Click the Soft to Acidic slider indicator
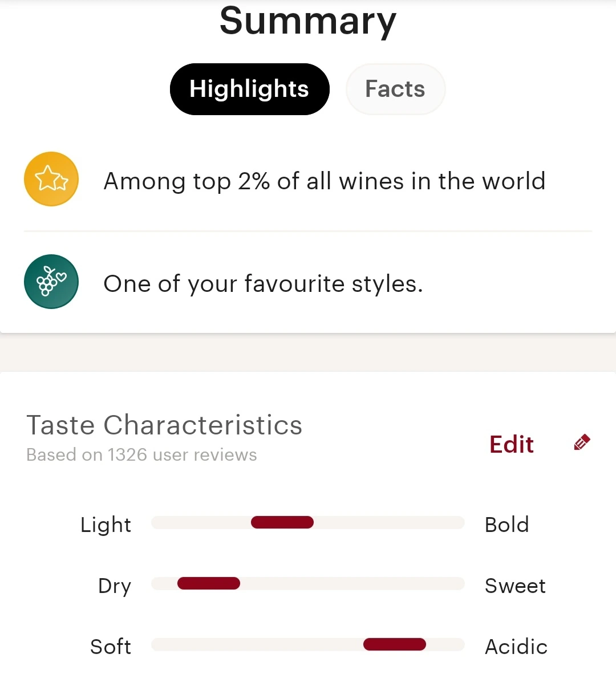Screen dimensions: 616x687 (395, 644)
